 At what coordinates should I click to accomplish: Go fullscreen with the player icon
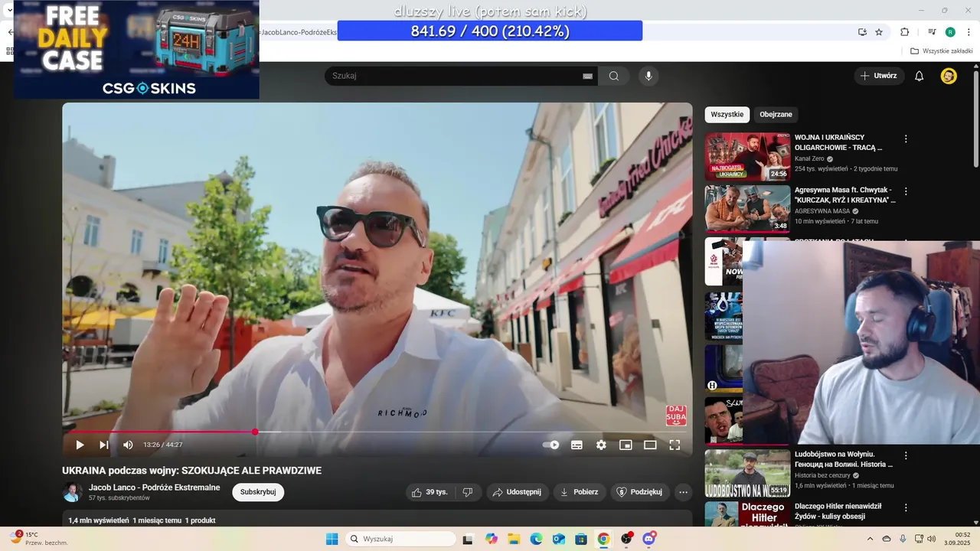click(x=675, y=445)
